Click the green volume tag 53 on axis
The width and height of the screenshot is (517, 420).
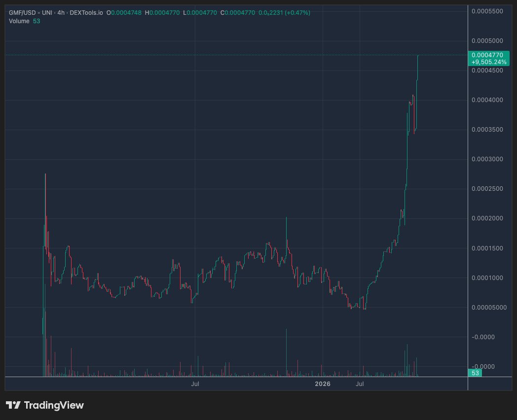point(475,373)
